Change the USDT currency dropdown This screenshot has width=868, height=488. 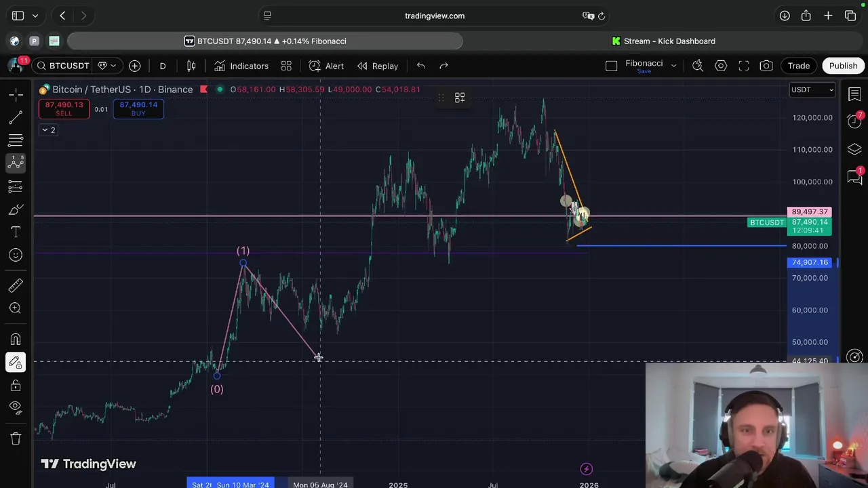812,89
